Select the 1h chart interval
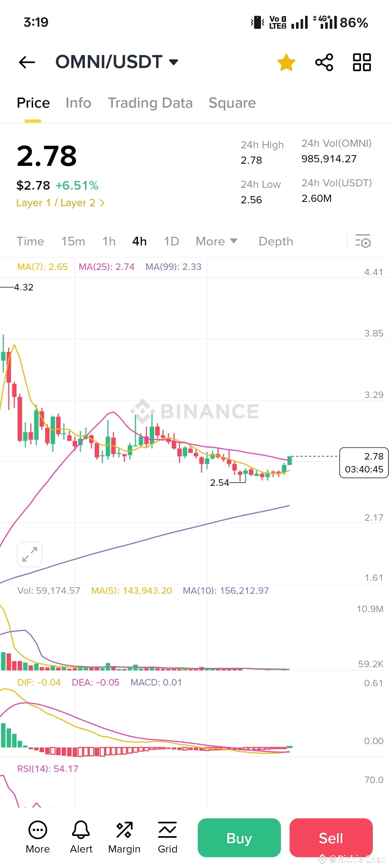The height and width of the screenshot is (868, 389). tap(109, 241)
